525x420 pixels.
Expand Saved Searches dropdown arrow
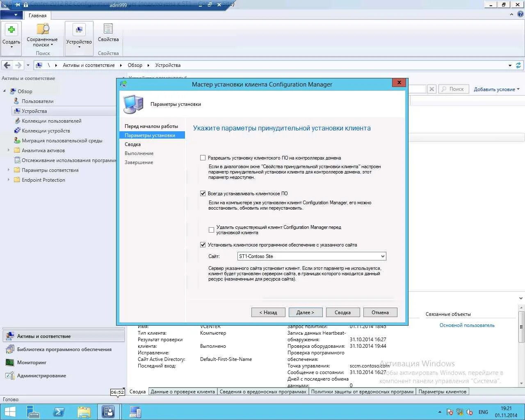click(52, 45)
